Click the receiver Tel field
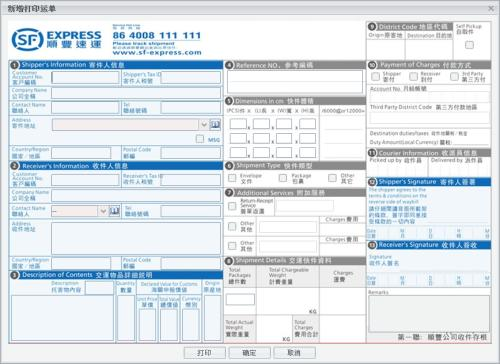Screen dimensions: 500x364 [191, 211]
